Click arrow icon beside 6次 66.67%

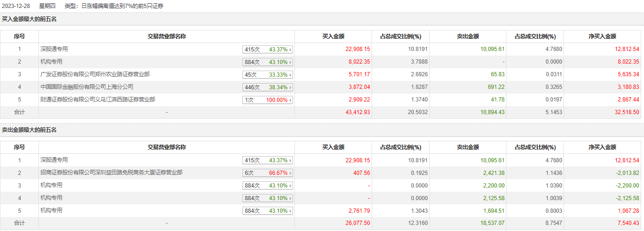tap(291, 173)
